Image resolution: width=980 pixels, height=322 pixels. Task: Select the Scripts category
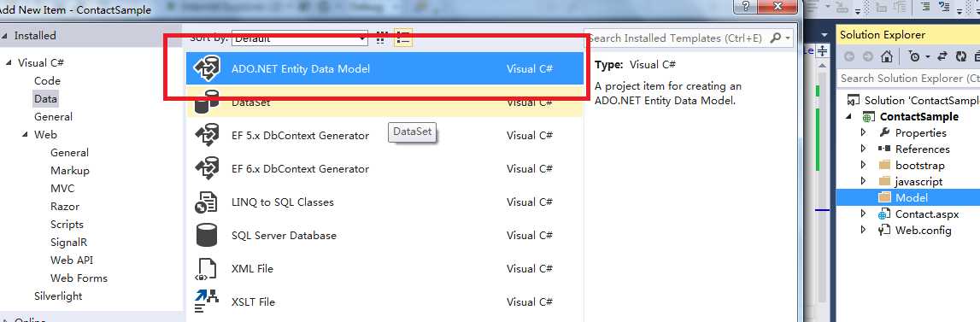pos(67,224)
